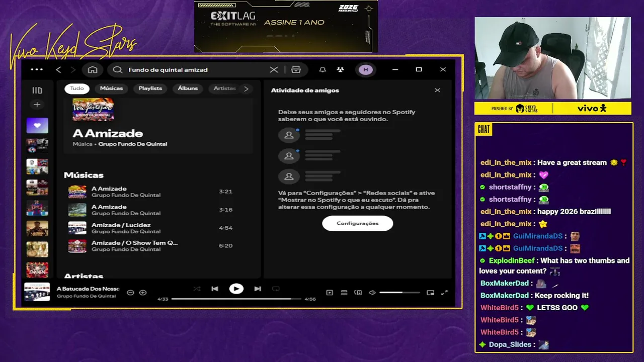The image size is (644, 362).
Task: Open Grupo Fundo De Quintal under top result
Action: (133, 144)
